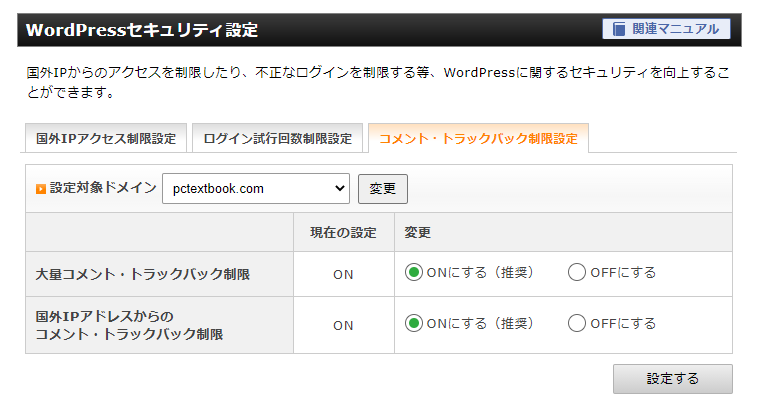Select ONにする for 国外IPアドレス comment restriction
The width and height of the screenshot is (758, 416).
coord(414,323)
